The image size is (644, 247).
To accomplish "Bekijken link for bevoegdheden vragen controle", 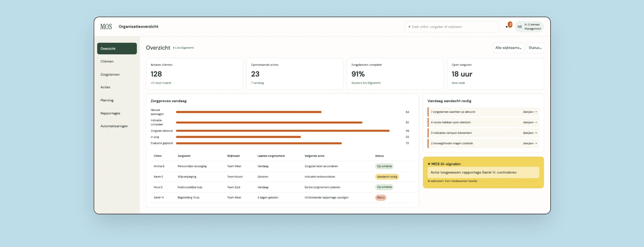I will 530,143.
